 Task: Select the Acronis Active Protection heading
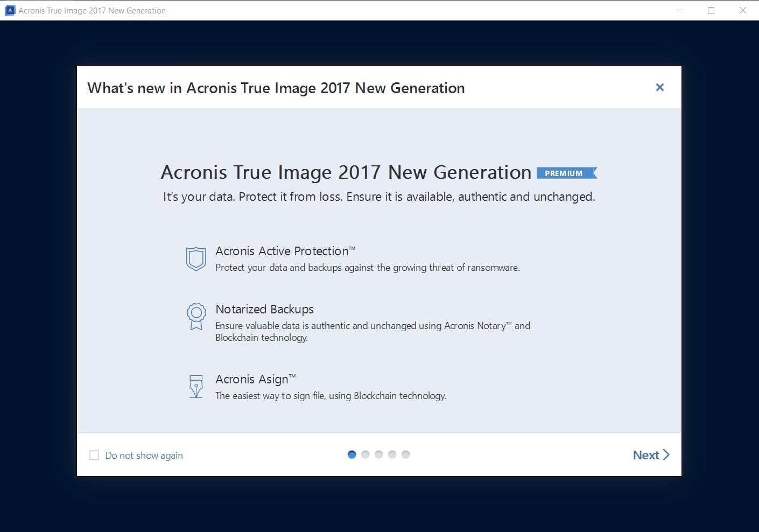[285, 251]
